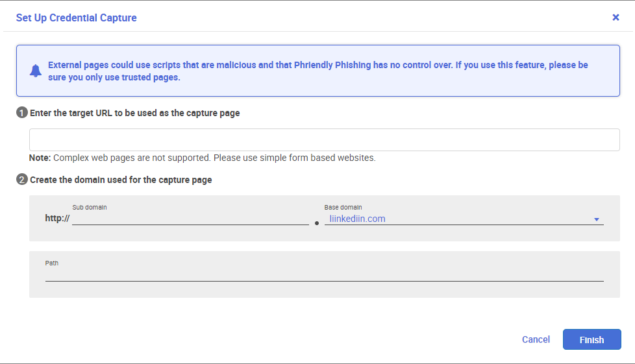
Task: Click the http:// prefix label
Action: [57, 218]
